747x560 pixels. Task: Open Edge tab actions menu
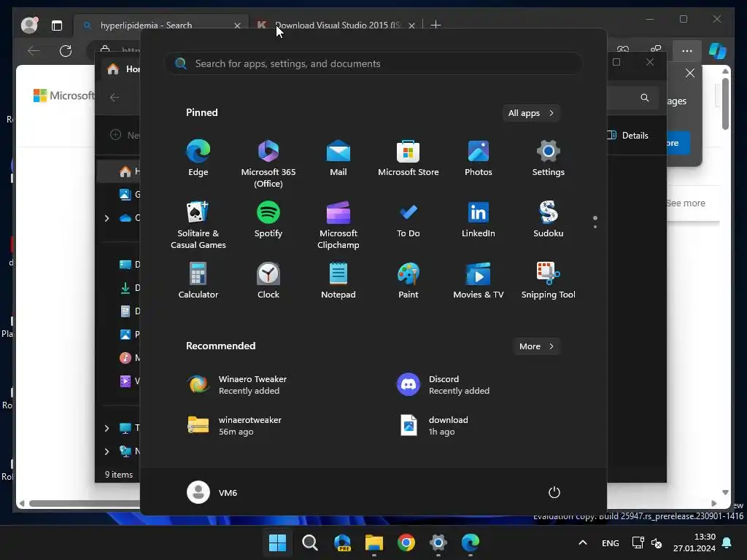pyautogui.click(x=57, y=26)
